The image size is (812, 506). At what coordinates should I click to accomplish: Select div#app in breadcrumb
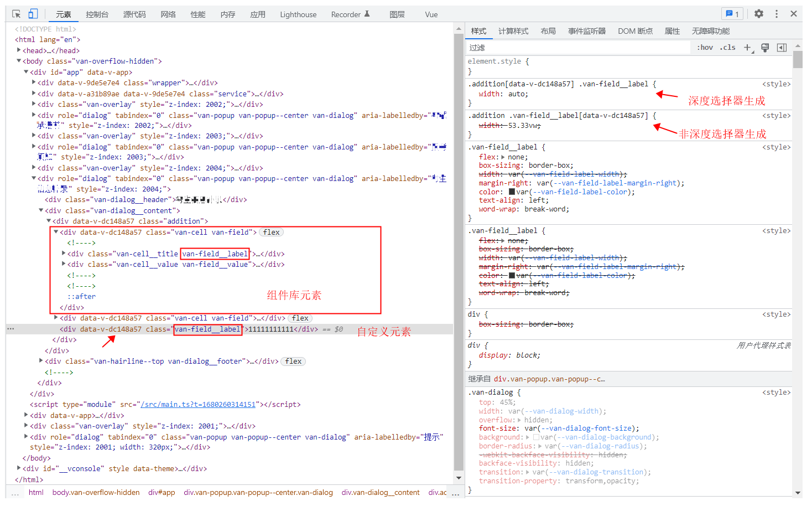(162, 493)
